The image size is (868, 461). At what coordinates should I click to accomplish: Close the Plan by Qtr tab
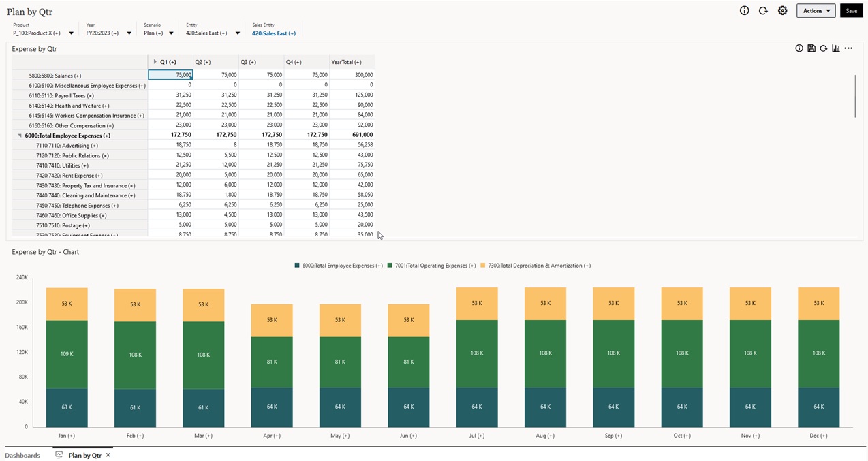108,455
